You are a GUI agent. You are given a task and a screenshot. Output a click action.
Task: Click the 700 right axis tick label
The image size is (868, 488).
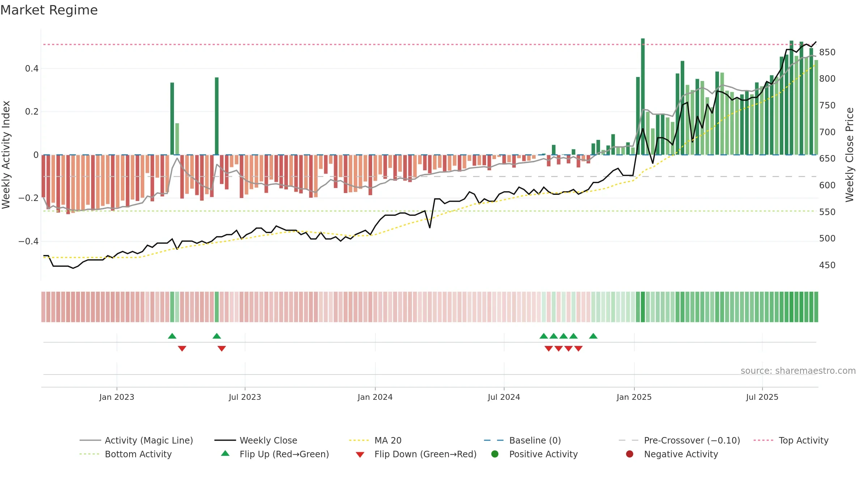827,132
